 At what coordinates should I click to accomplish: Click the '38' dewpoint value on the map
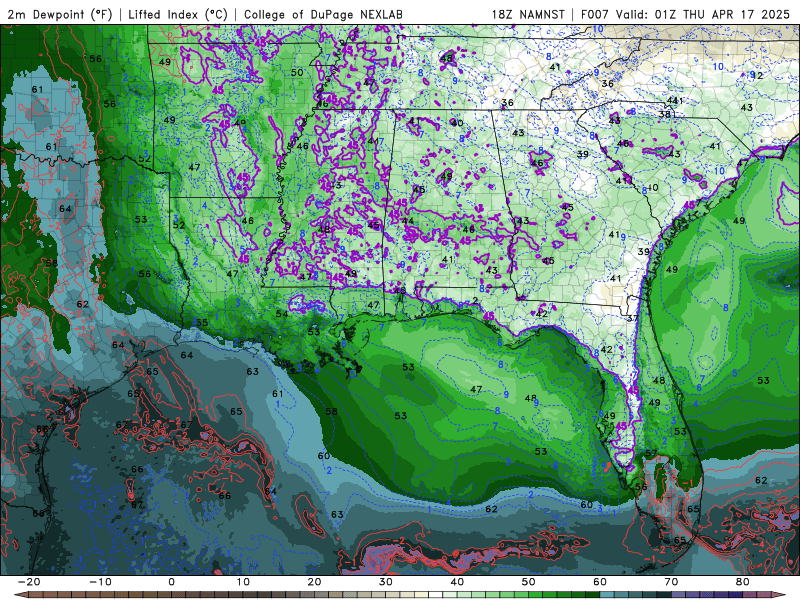(x=664, y=114)
